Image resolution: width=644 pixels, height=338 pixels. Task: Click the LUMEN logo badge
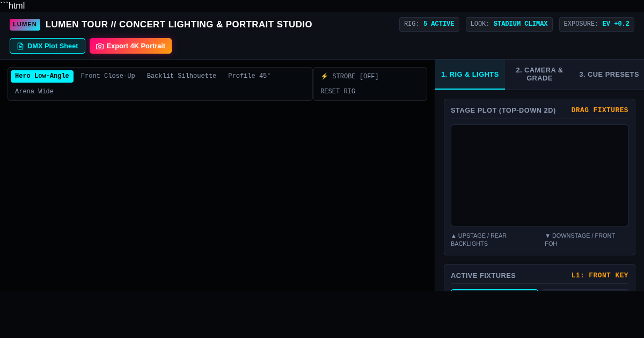(x=25, y=25)
